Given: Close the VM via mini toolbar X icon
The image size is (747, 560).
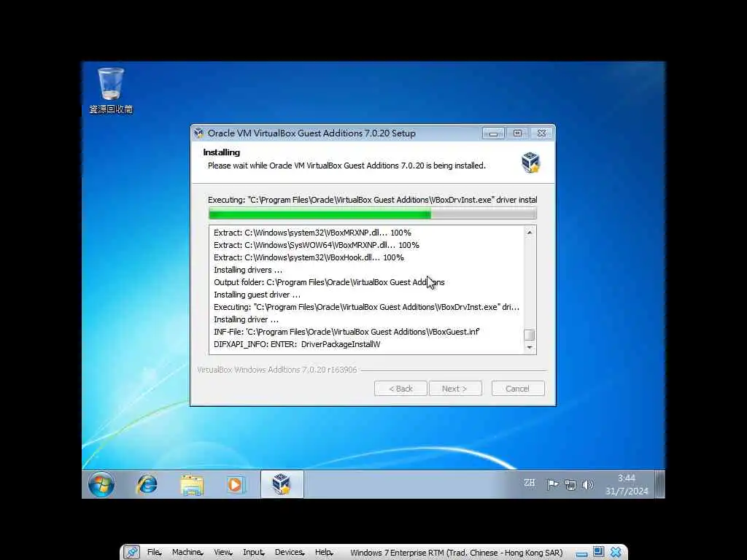Looking at the screenshot, I should click(x=616, y=552).
